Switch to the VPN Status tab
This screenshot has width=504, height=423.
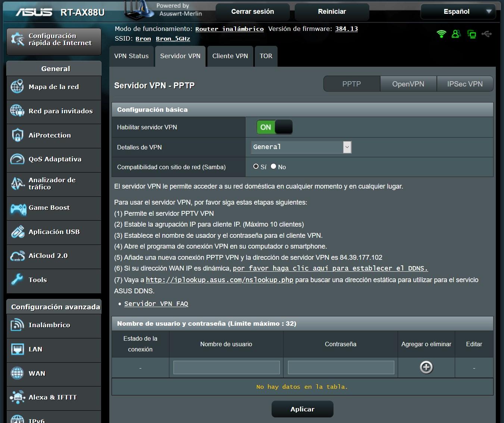pos(131,56)
